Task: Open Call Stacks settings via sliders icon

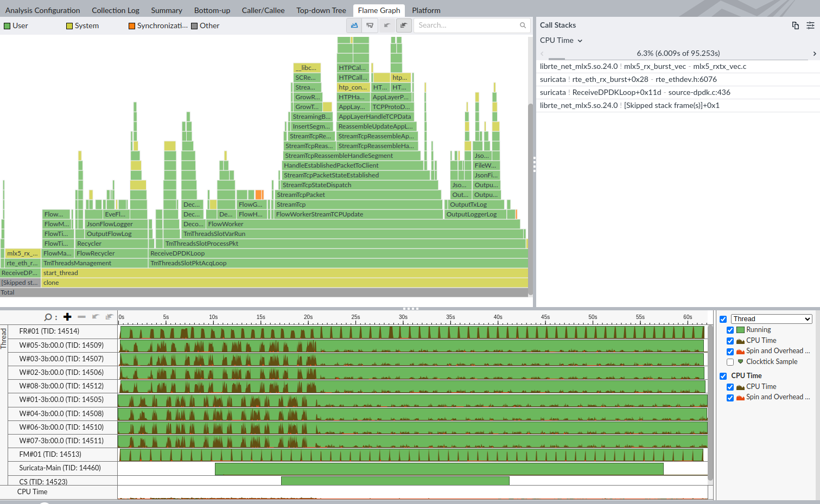Action: [811, 25]
